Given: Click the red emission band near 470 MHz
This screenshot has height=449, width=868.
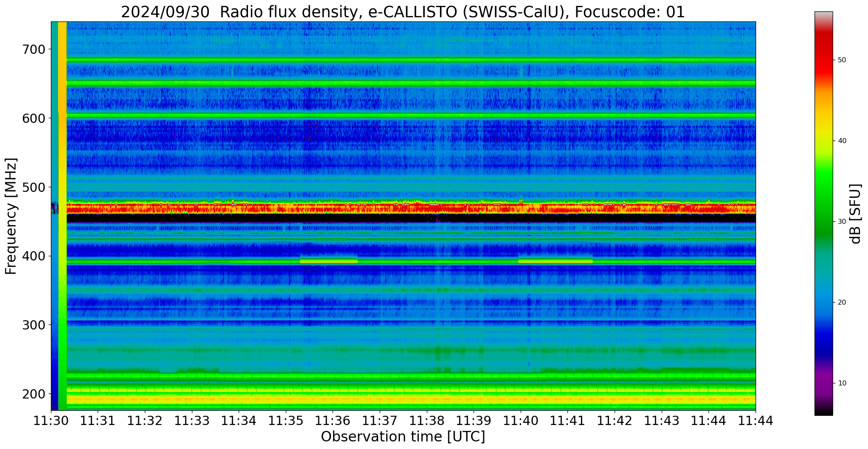Looking at the screenshot, I should pyautogui.click(x=411, y=208).
